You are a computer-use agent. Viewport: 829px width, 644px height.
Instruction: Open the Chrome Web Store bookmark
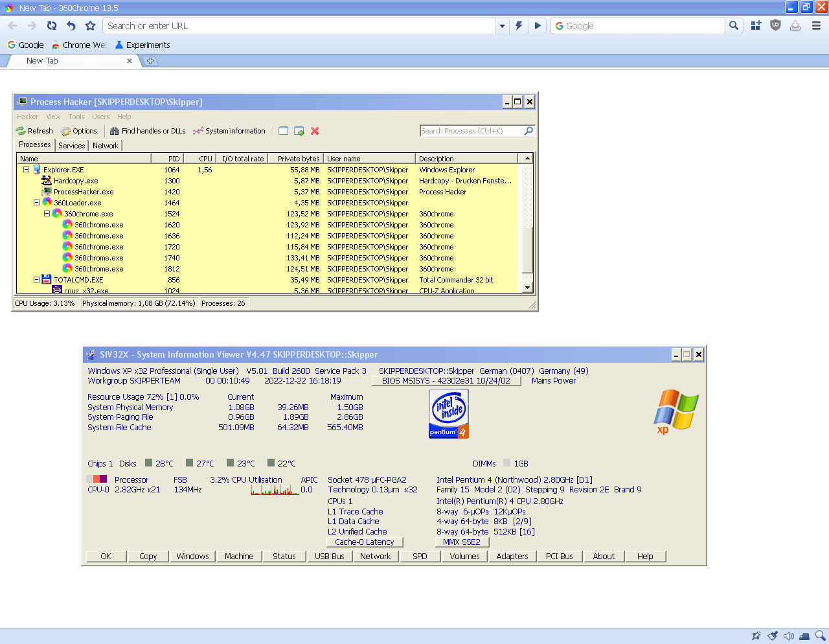[79, 45]
